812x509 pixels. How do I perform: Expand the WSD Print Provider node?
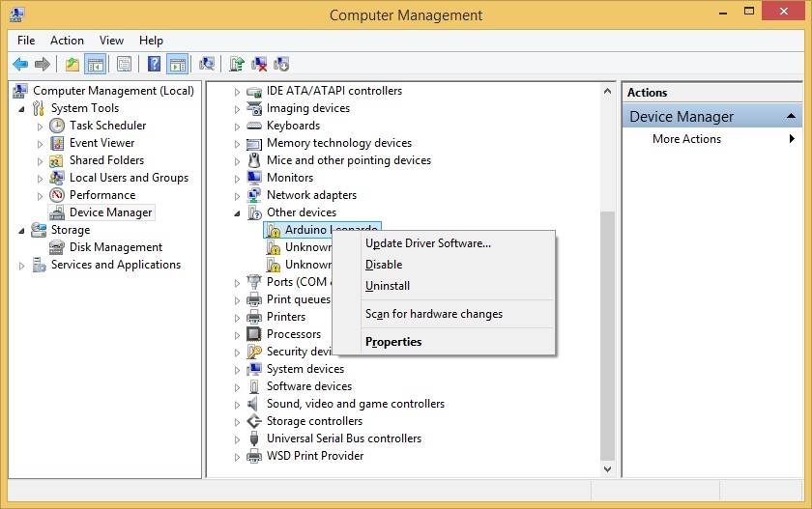click(x=237, y=457)
